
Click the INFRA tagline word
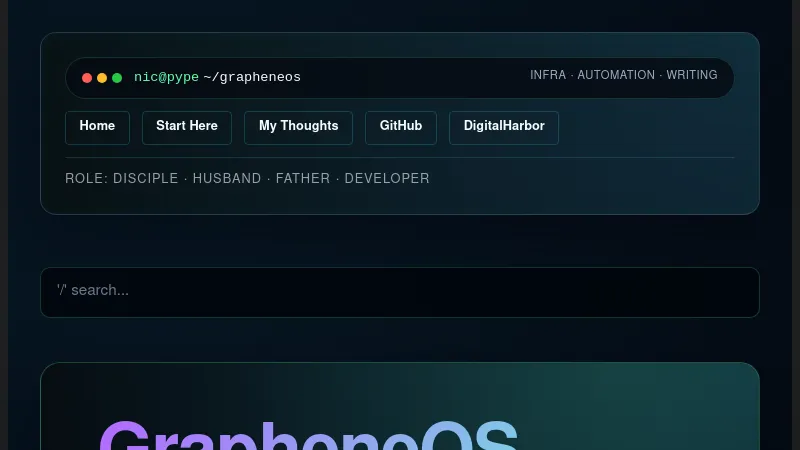(547, 75)
